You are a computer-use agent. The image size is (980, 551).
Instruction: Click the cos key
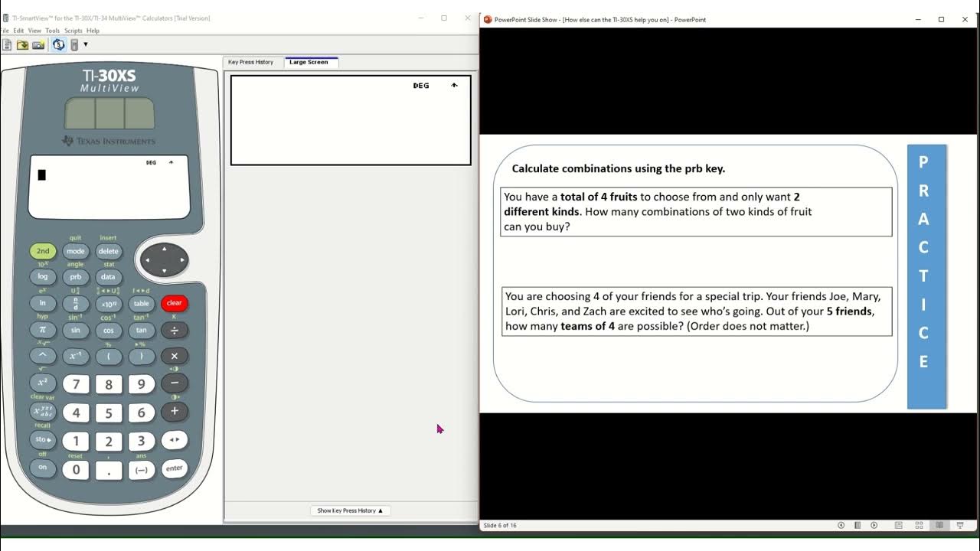point(108,331)
